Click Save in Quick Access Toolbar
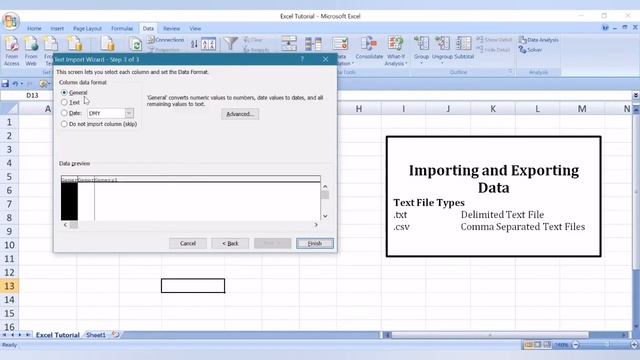This screenshot has width=640, height=360. click(x=5, y=84)
